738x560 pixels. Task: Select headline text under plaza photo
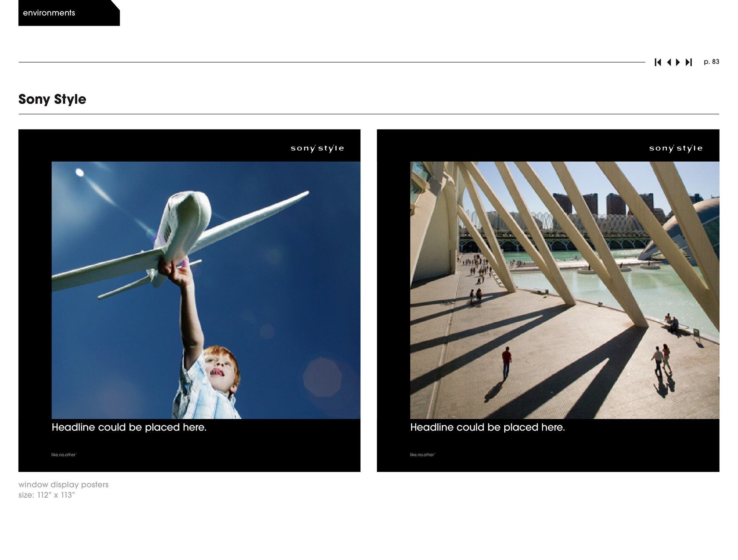tap(487, 427)
